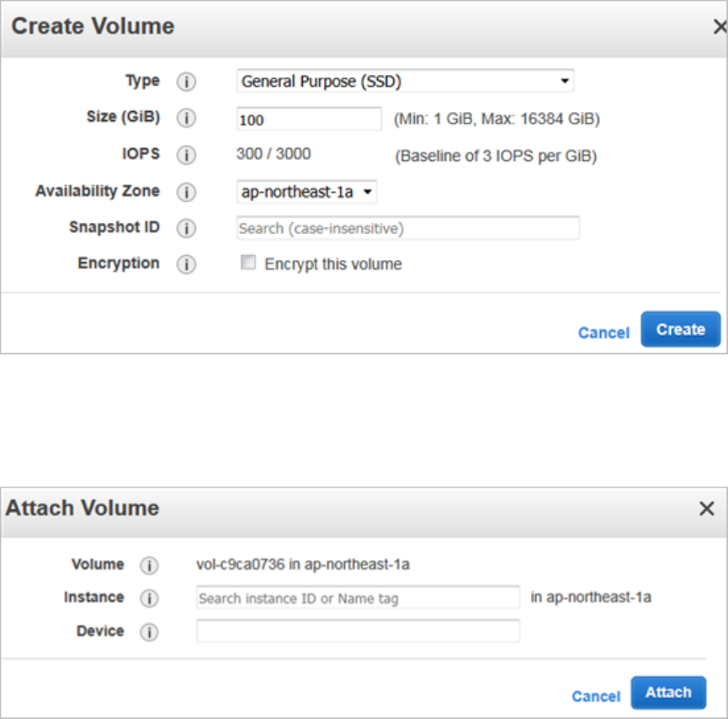
Task: Click the Snapshot ID info icon
Action: 186,228
